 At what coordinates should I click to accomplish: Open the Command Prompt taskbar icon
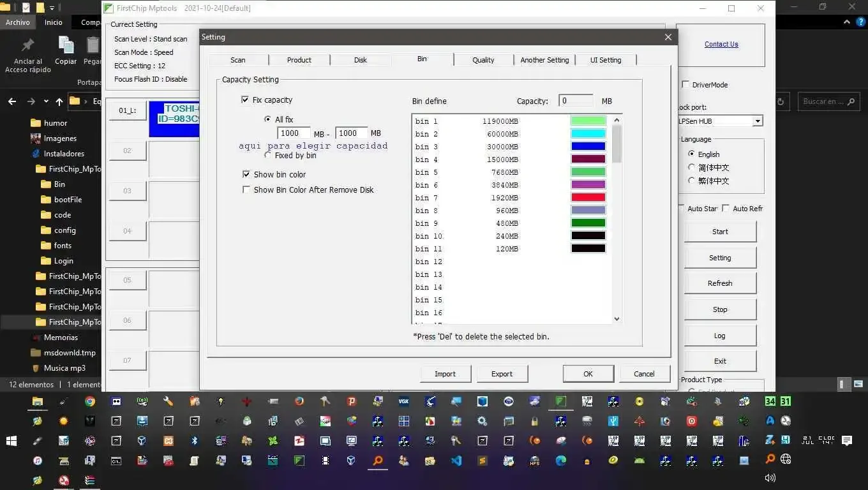click(x=116, y=461)
